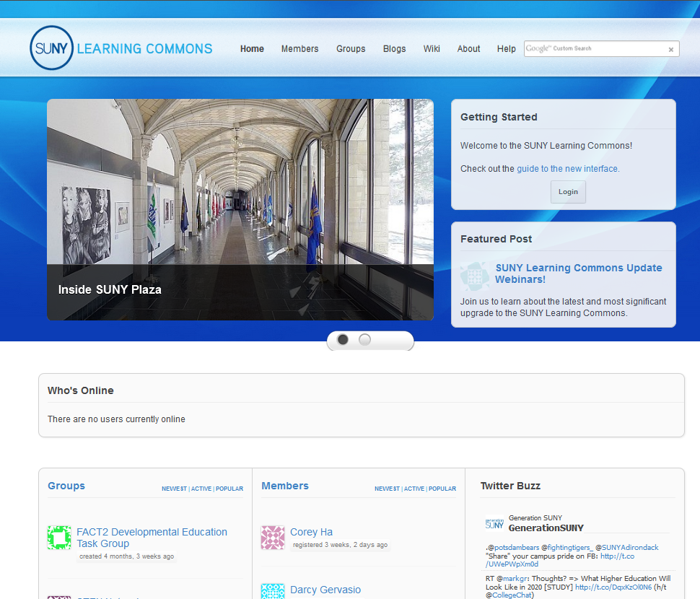
Task: Show Popular groups tab
Action: click(229, 489)
